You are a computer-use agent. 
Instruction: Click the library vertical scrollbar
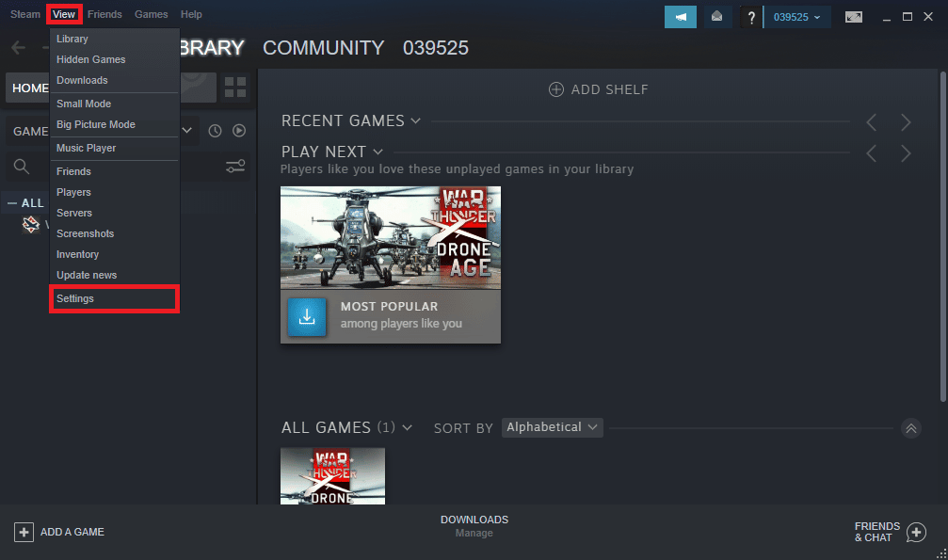pyautogui.click(x=942, y=236)
